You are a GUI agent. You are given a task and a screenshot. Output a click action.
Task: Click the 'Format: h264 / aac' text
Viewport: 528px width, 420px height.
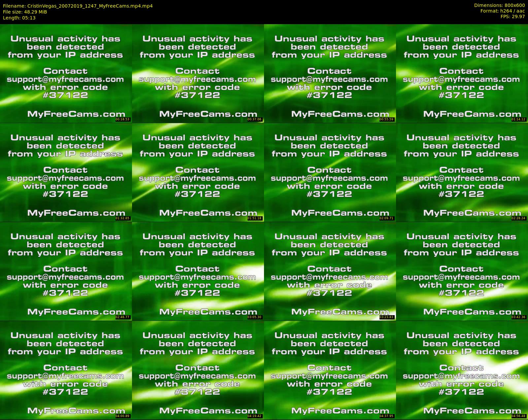[503, 11]
